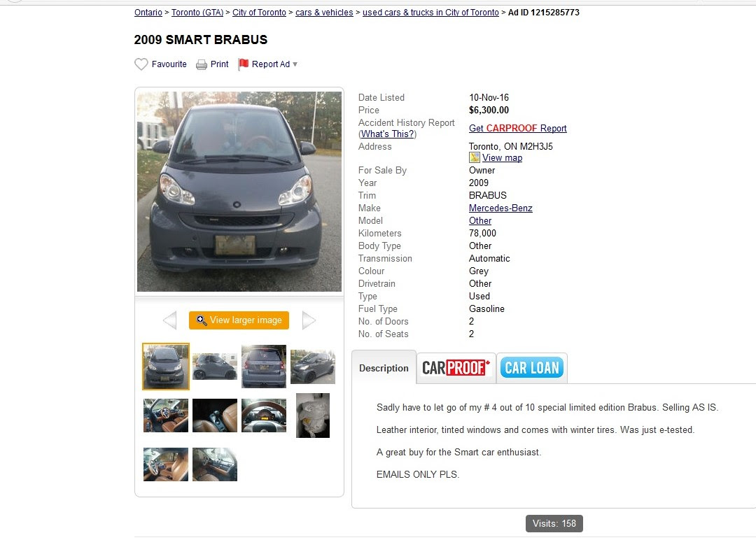Expand the Report Ad dropdown arrow
This screenshot has width=756, height=547.
tap(295, 64)
